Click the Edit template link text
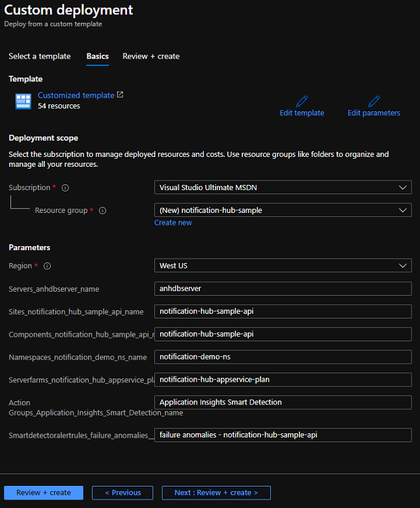The height and width of the screenshot is (508, 420). 301,113
